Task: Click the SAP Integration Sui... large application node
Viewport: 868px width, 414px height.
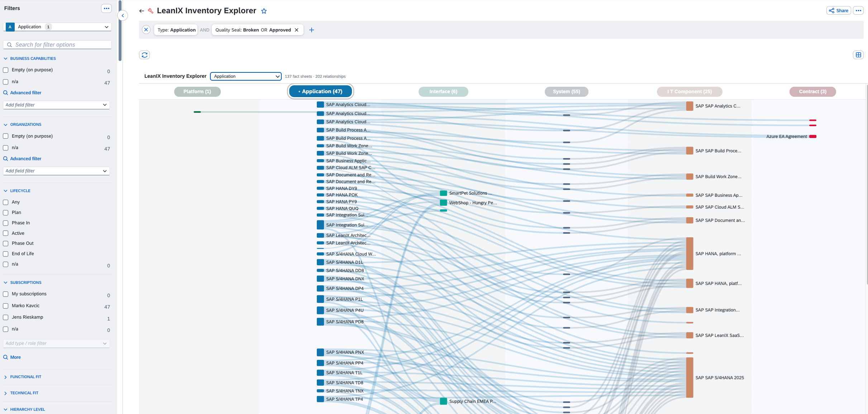Action: (320, 225)
